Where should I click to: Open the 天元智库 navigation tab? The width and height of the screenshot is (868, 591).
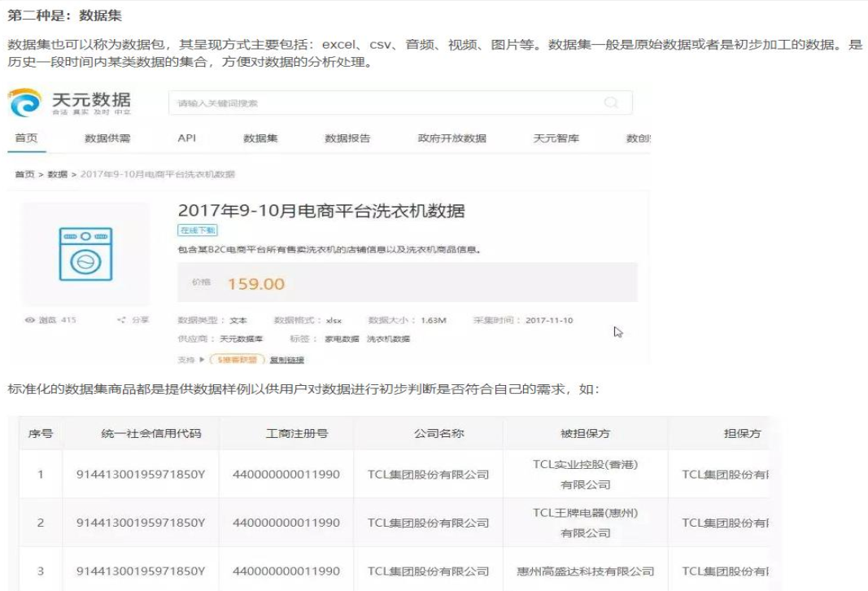click(556, 138)
